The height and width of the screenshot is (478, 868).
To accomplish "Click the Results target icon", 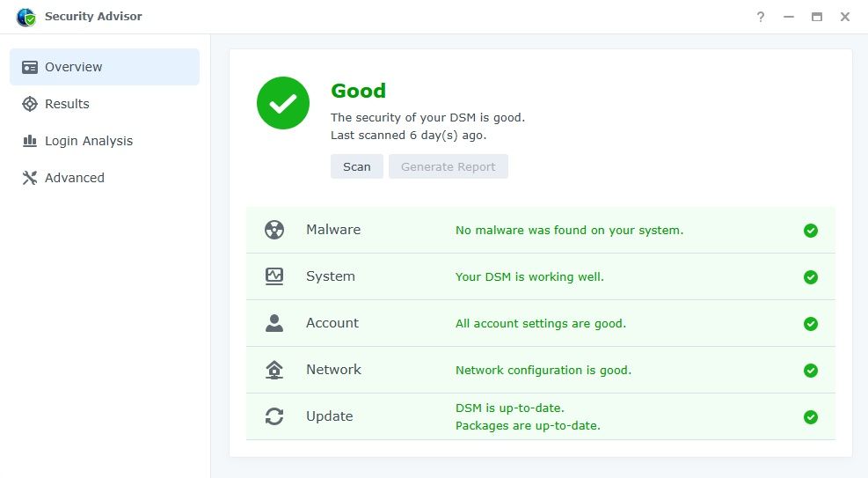I will (x=30, y=104).
